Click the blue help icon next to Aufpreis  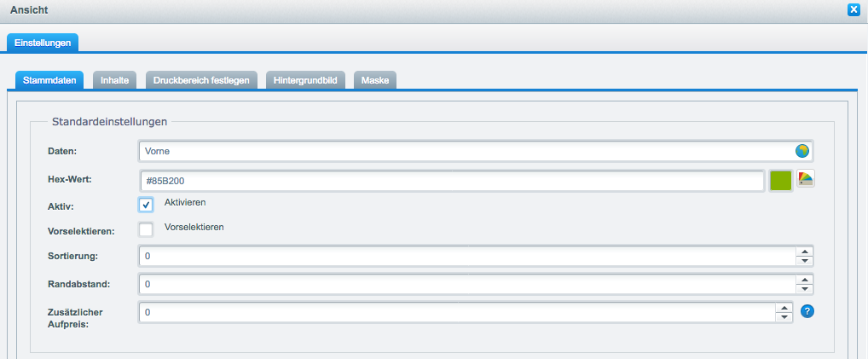(807, 311)
